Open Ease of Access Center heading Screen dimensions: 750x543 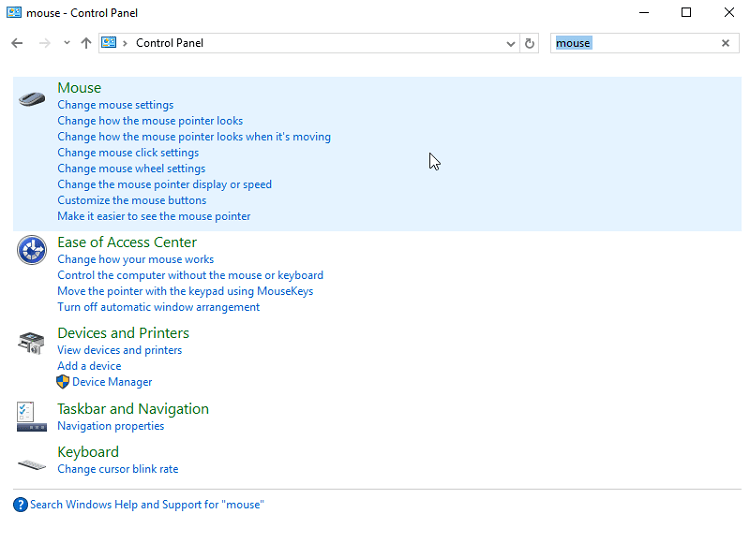coord(127,242)
